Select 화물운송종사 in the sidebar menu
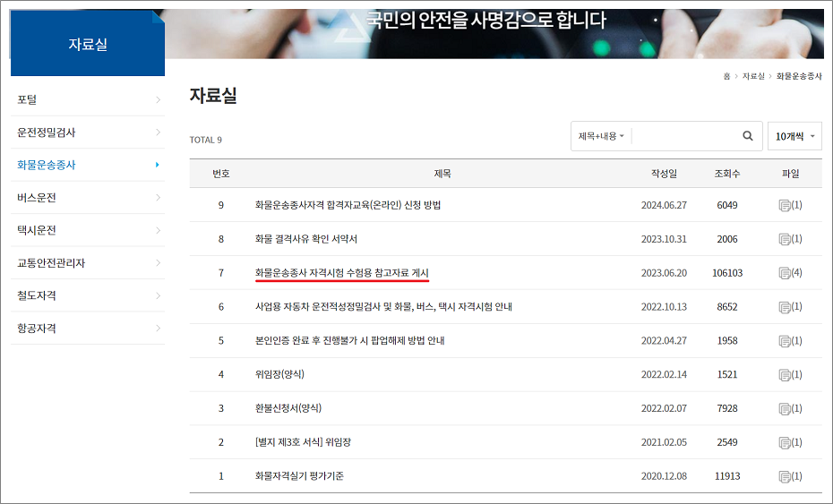833x504 pixels. pyautogui.click(x=47, y=165)
